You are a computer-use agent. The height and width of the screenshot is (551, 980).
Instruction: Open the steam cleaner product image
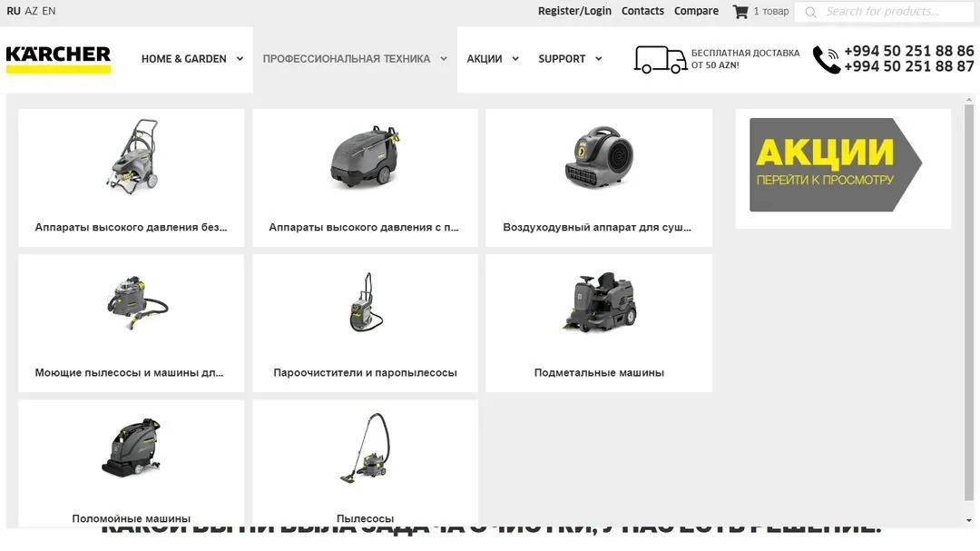point(366,302)
